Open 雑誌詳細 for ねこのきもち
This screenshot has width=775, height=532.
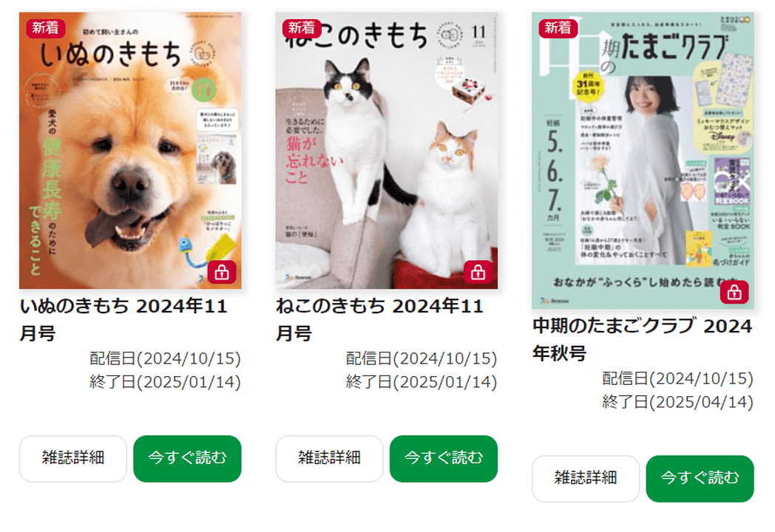(x=330, y=458)
